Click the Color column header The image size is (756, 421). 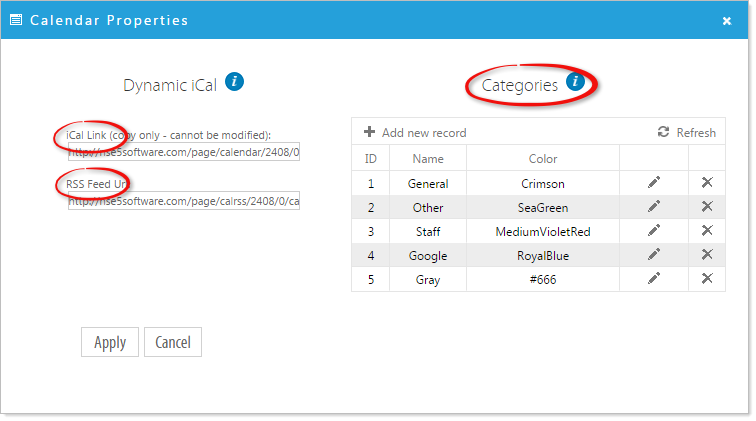point(543,159)
